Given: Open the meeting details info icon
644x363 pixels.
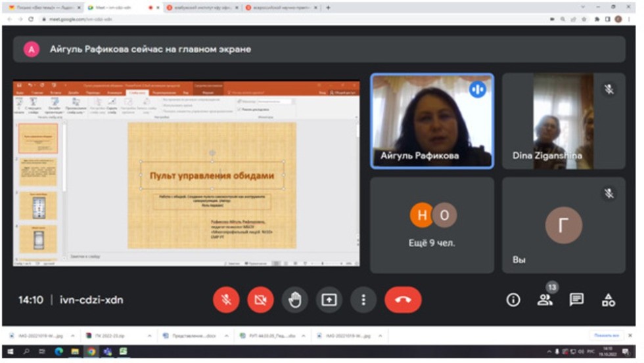Looking at the screenshot, I should [x=513, y=300].
